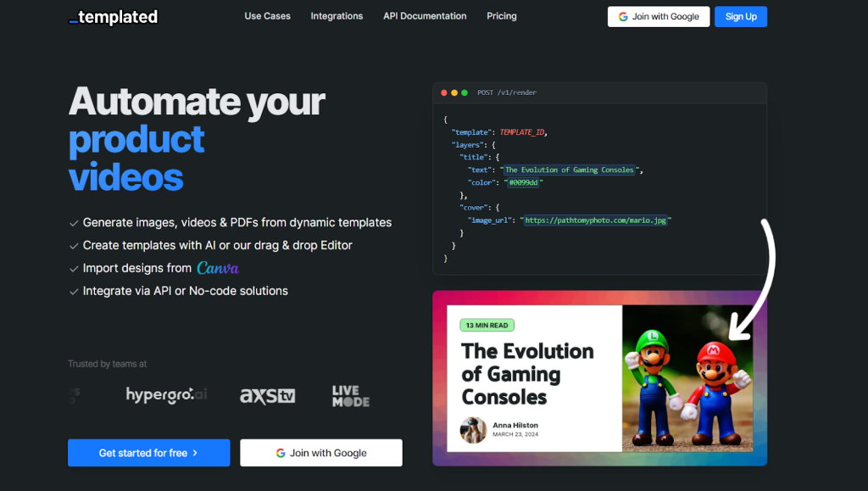The image size is (868, 491).
Task: Click the 13 MIN READ badge
Action: pos(487,325)
